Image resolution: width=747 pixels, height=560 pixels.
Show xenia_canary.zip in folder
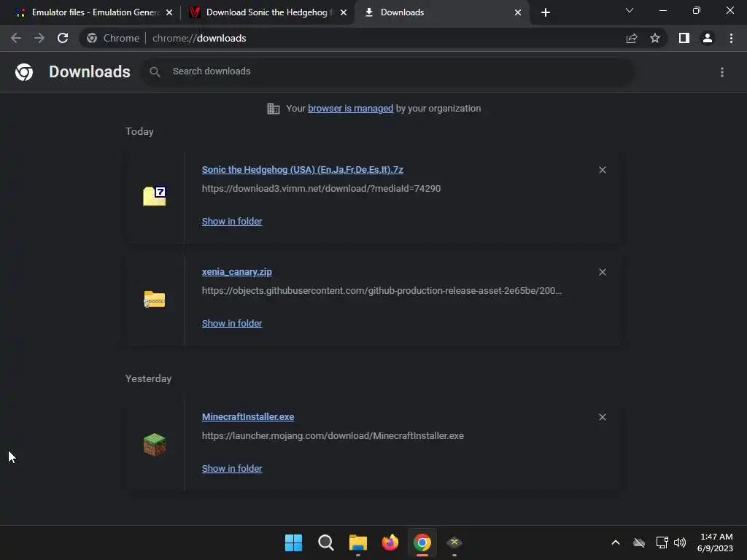pyautogui.click(x=232, y=323)
